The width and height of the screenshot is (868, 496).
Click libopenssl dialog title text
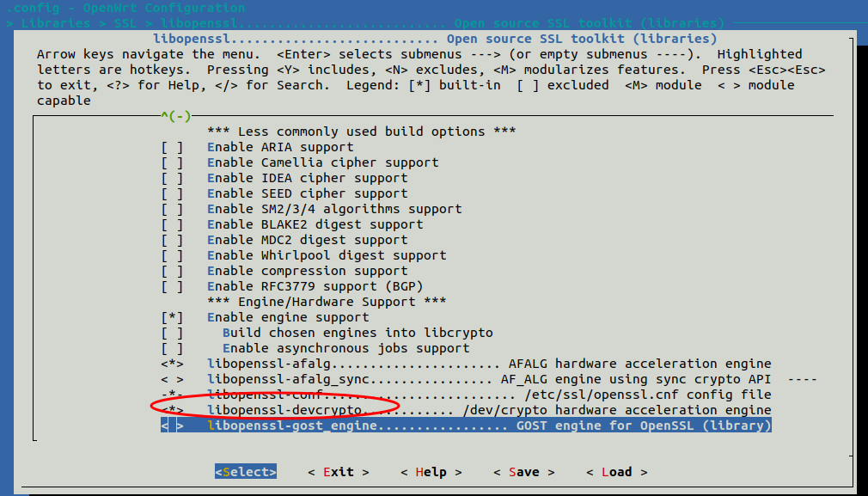pos(435,40)
